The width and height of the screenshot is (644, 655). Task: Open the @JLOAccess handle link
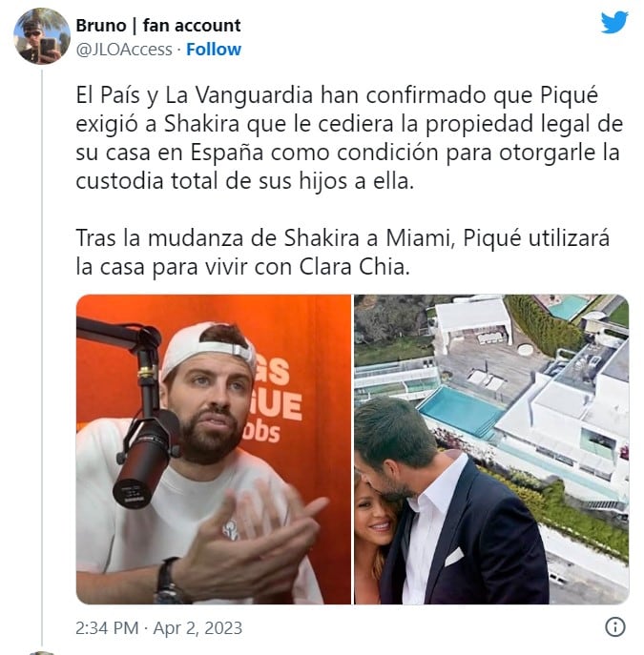coord(124,50)
